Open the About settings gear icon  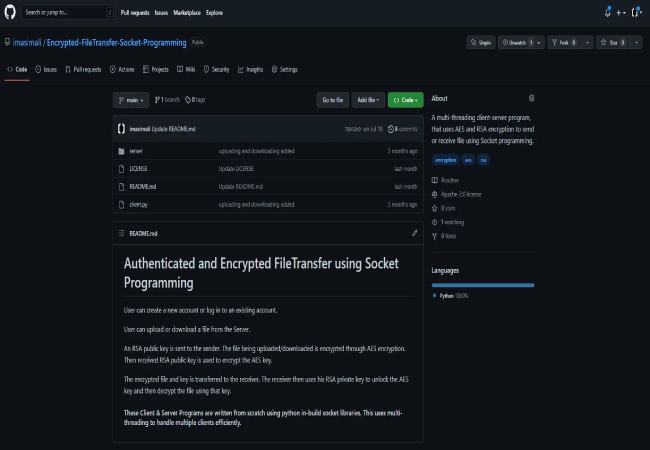point(531,98)
